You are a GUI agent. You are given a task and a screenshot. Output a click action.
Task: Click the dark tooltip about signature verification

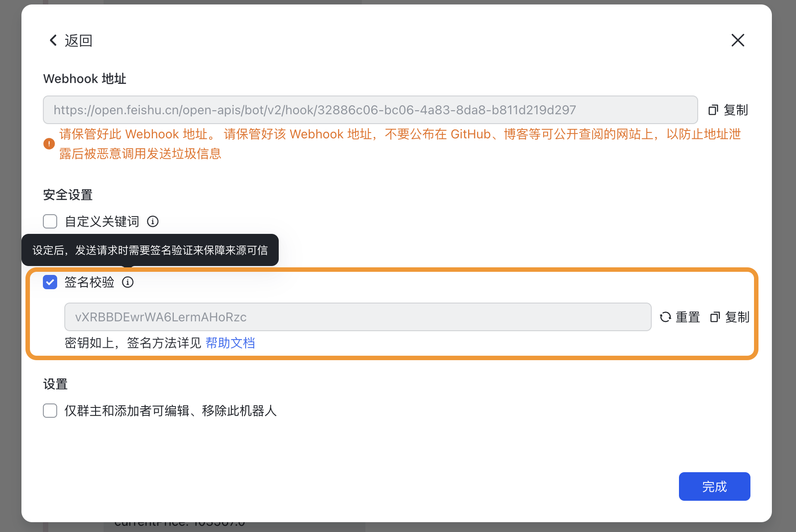[150, 250]
